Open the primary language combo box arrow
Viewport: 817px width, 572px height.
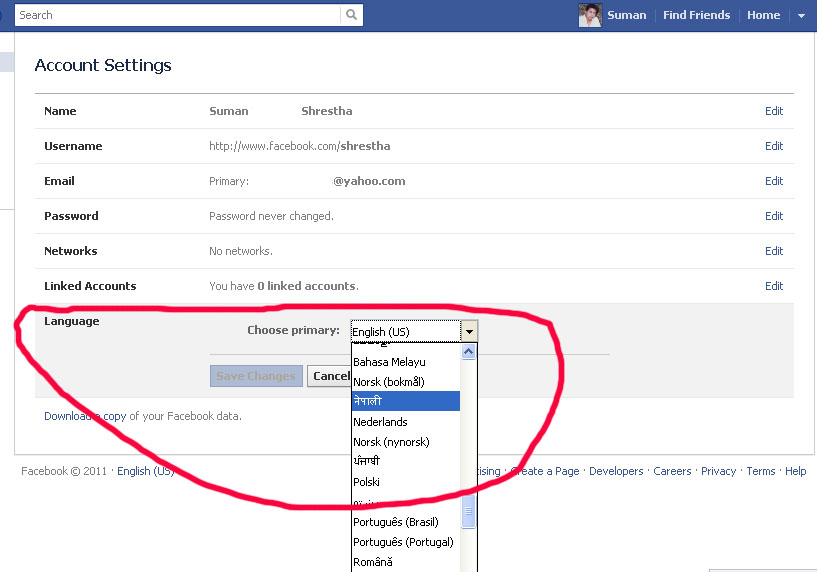coord(469,331)
